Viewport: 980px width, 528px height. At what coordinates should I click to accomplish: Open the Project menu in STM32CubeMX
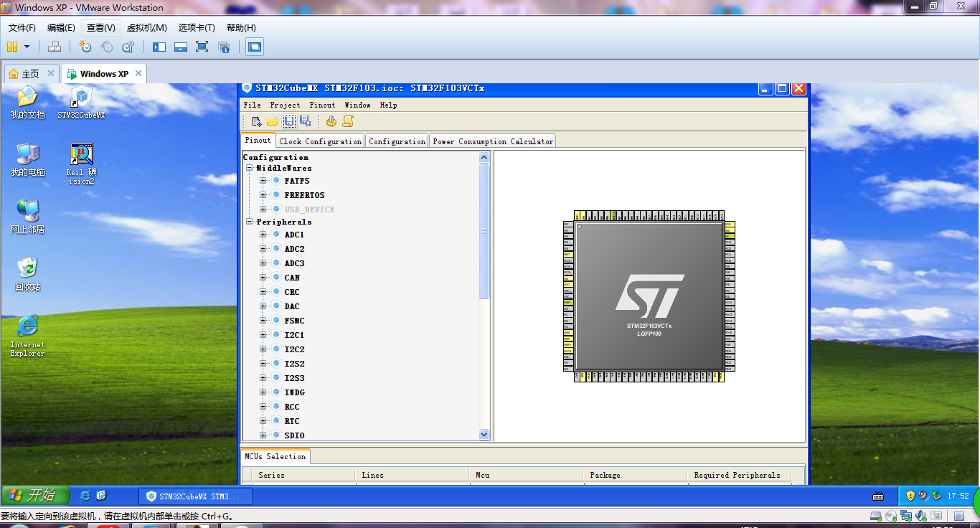(285, 105)
